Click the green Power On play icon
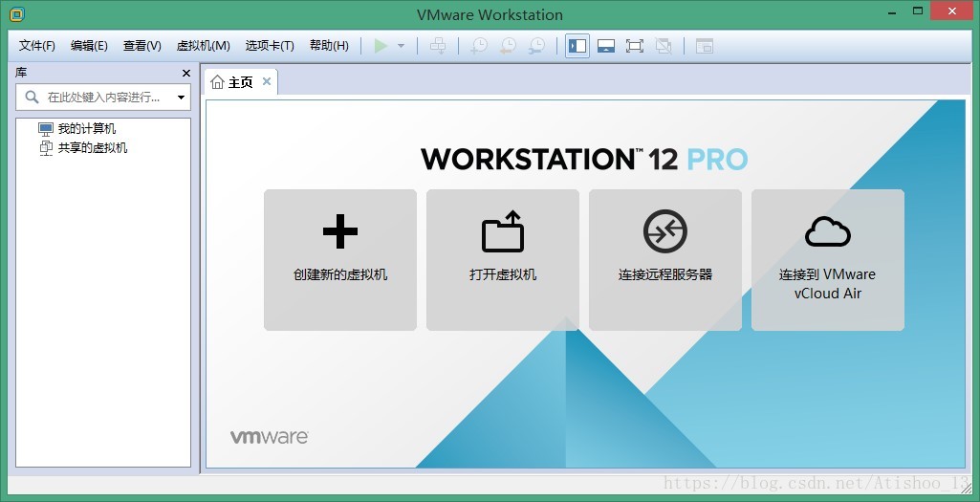This screenshot has width=980, height=502. tap(381, 46)
